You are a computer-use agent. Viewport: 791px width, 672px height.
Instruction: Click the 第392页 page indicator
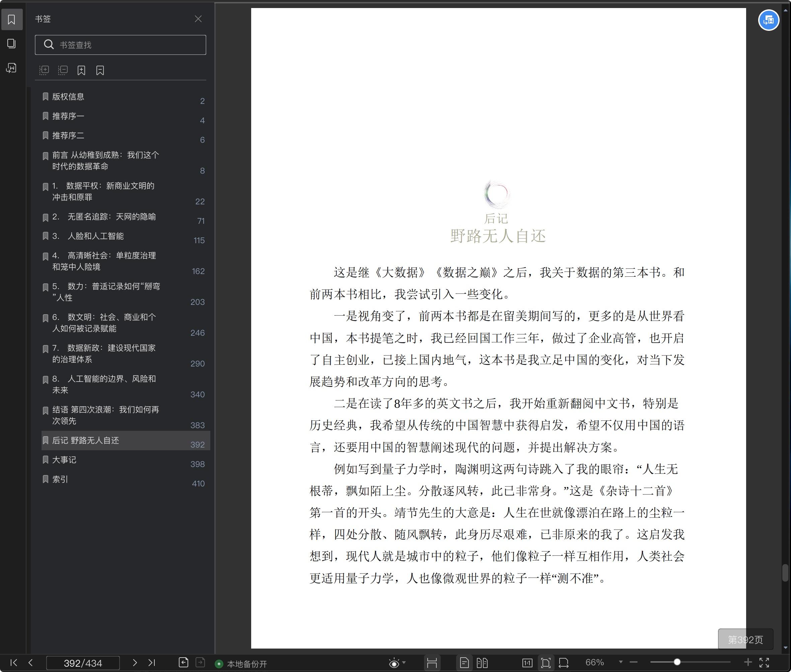745,639
